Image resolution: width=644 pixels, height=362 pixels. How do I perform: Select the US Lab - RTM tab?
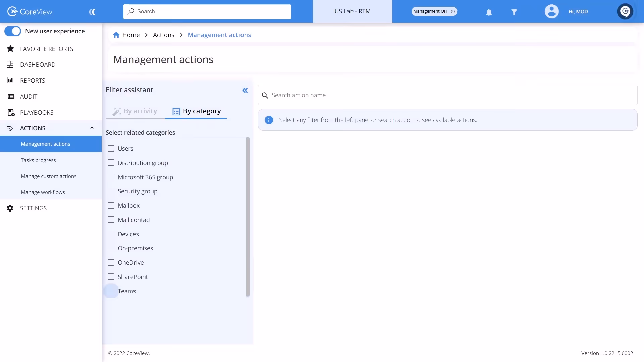(353, 11)
